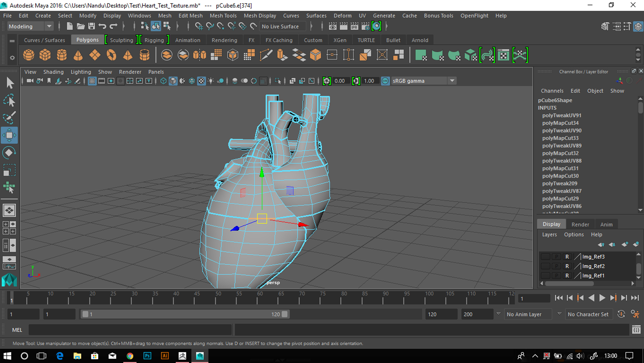Open Photoshop from the Windows taskbar

147,356
